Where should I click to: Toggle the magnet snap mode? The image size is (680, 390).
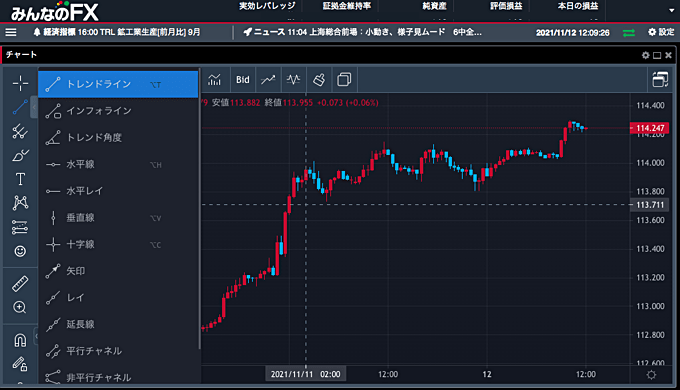point(20,340)
